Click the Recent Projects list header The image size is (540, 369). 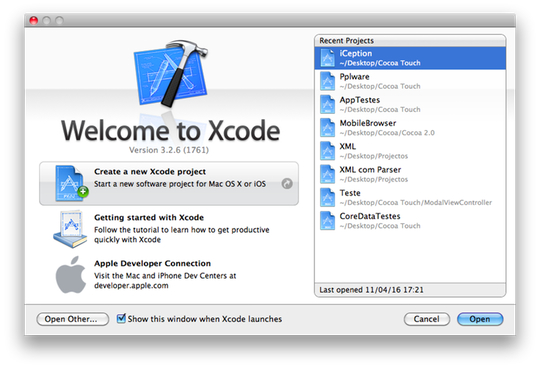pyautogui.click(x=410, y=41)
